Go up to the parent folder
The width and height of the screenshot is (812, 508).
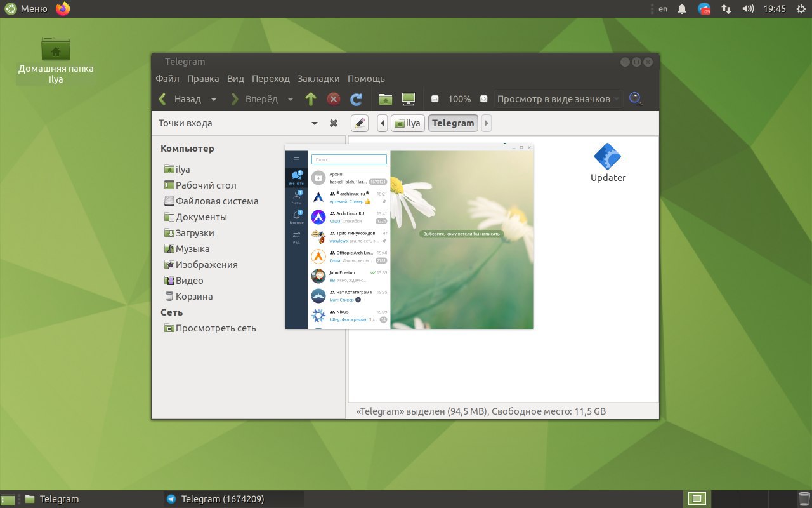tap(310, 99)
